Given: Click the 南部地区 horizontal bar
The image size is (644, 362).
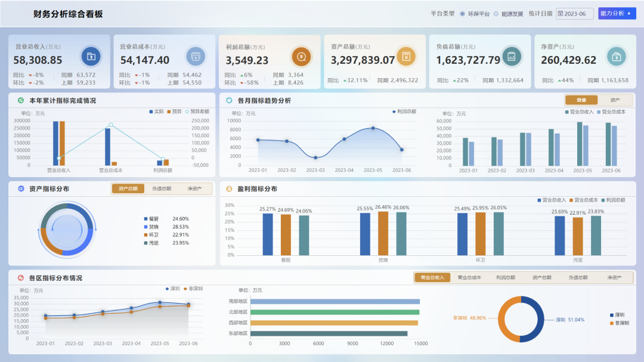Looking at the screenshot, I should 335,302.
